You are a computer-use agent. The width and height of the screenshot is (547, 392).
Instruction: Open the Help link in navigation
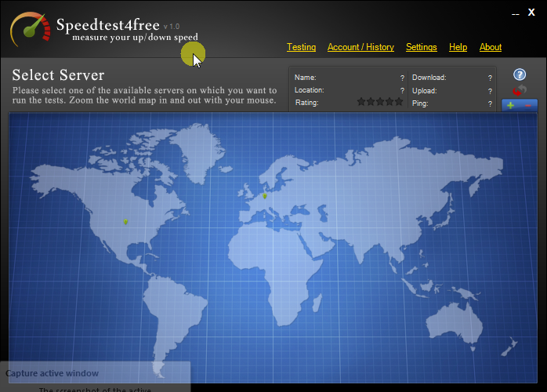tap(458, 47)
